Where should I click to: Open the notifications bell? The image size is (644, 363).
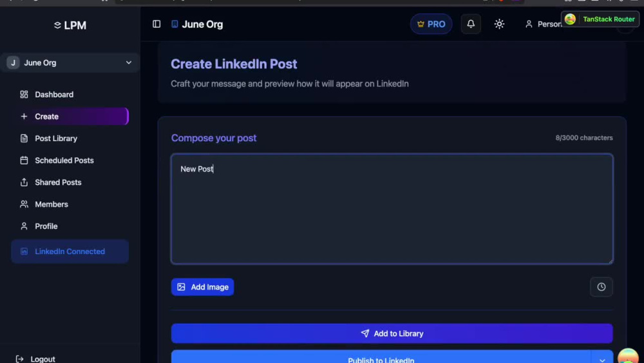tap(471, 24)
